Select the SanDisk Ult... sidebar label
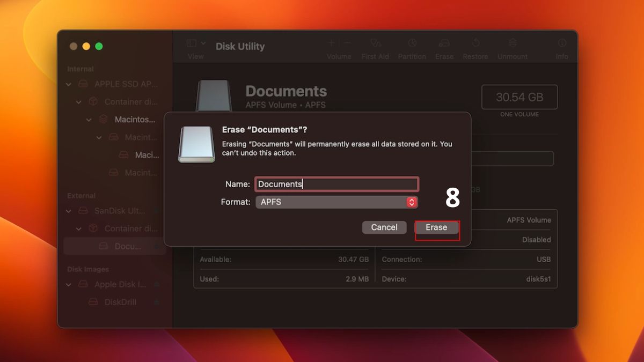This screenshot has width=644, height=362. click(x=119, y=211)
